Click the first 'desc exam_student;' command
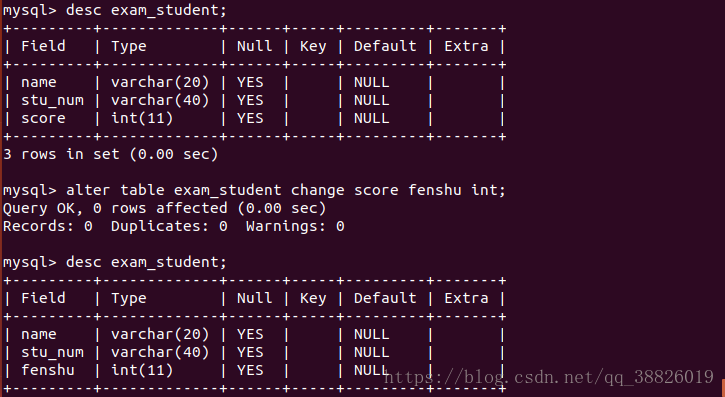This screenshot has width=725, height=397. [146, 10]
